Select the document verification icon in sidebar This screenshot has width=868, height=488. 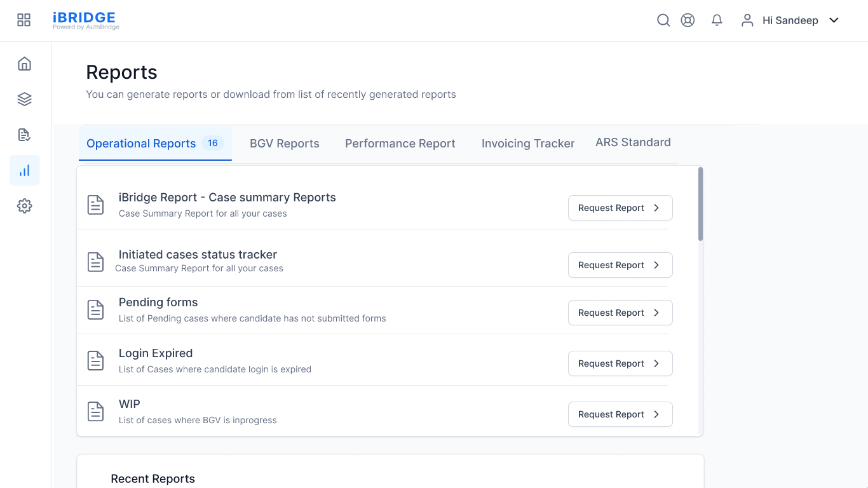[24, 135]
